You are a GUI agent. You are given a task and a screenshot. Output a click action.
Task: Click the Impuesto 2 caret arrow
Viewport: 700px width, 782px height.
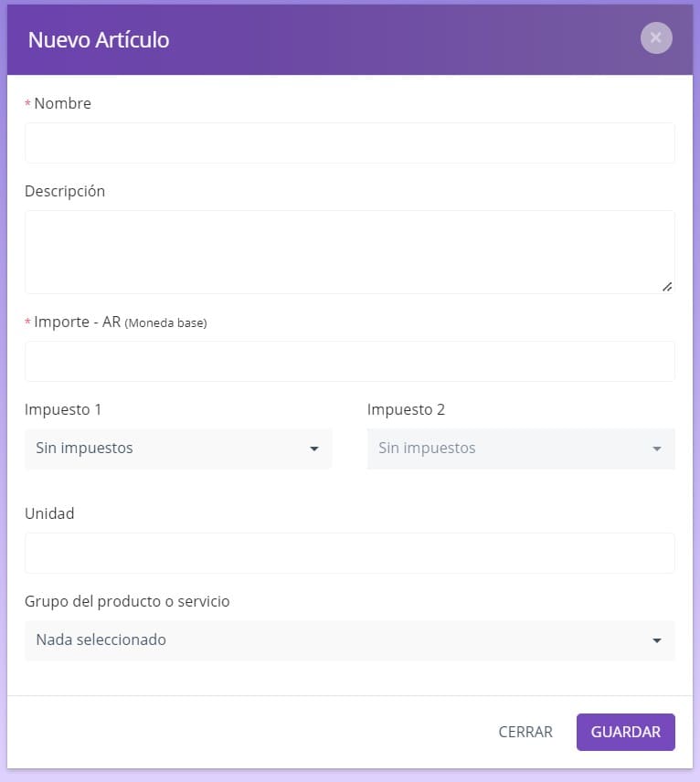657,449
